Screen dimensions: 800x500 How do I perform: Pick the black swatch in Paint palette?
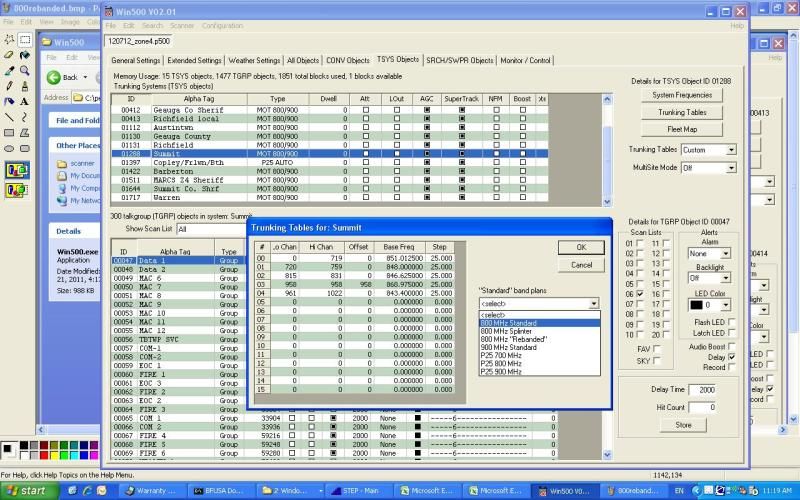tap(24, 445)
